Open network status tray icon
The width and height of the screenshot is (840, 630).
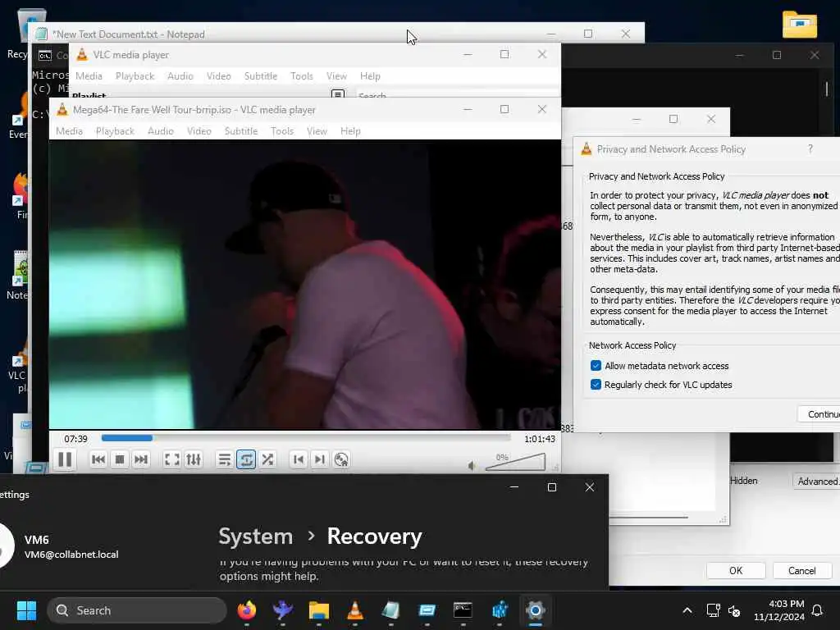pyautogui.click(x=713, y=610)
